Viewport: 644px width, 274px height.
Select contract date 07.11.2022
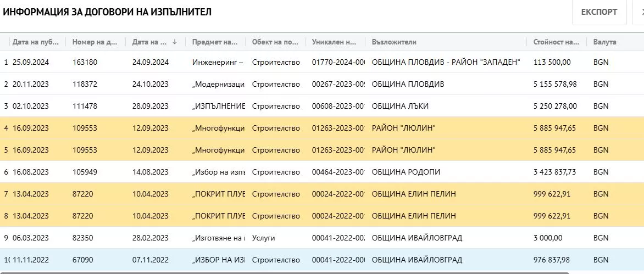[x=151, y=260]
